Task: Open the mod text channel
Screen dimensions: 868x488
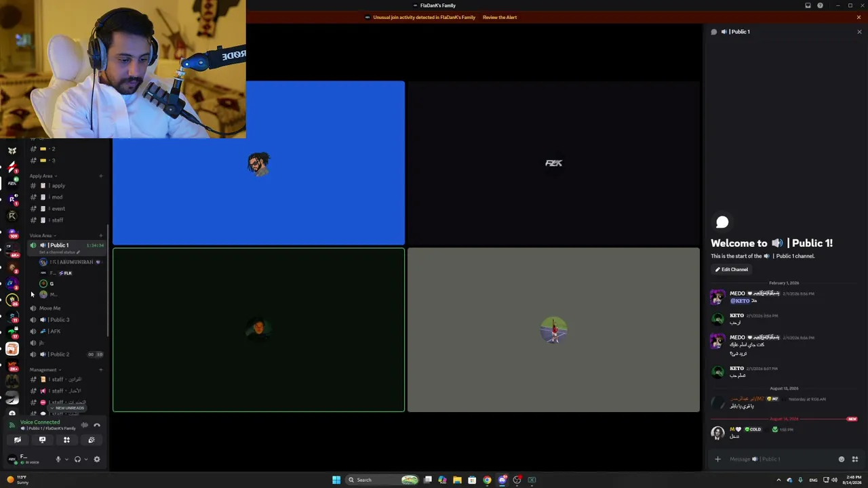Action: coord(66,197)
